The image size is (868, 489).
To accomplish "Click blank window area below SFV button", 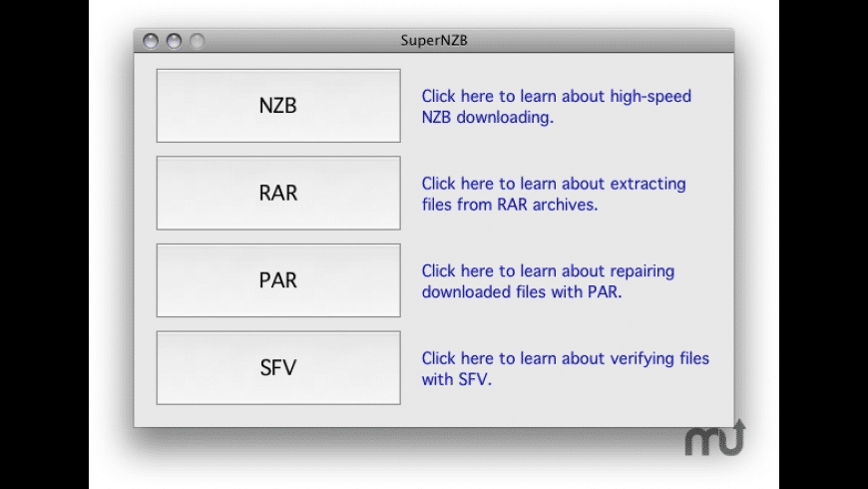I will tap(278, 415).
